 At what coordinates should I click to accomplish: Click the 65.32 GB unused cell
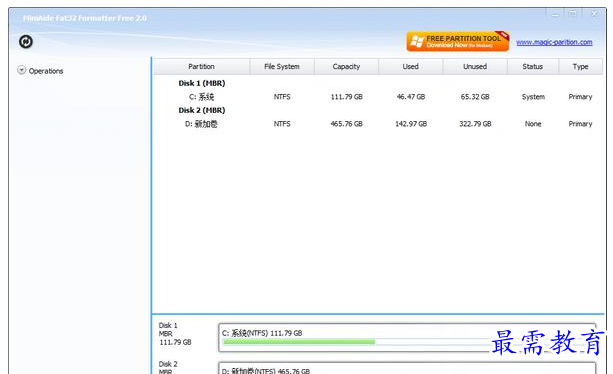coord(475,97)
